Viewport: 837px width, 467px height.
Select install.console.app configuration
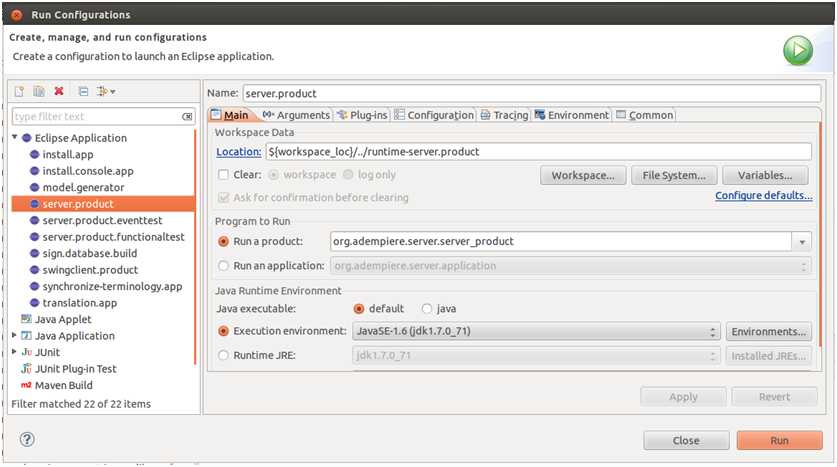click(88, 171)
